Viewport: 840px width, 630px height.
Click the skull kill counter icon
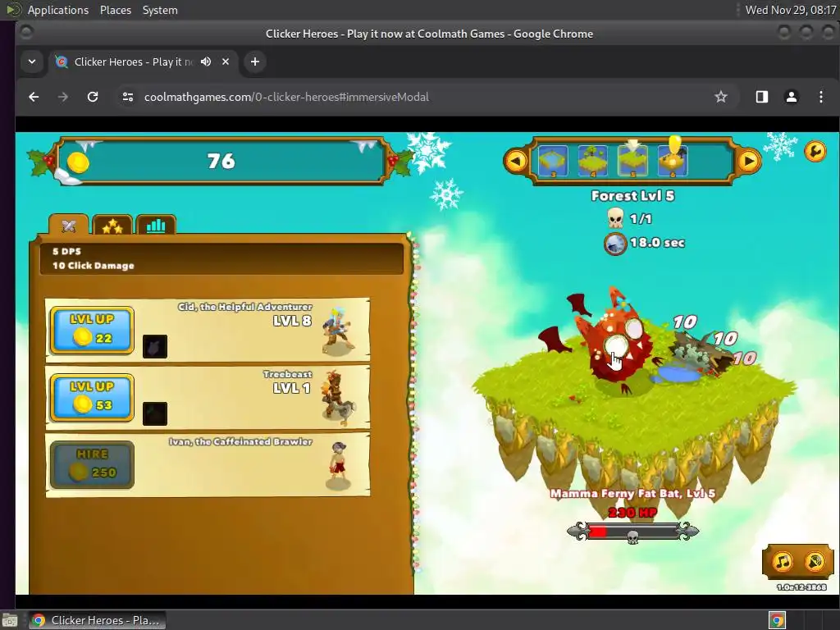tap(615, 218)
